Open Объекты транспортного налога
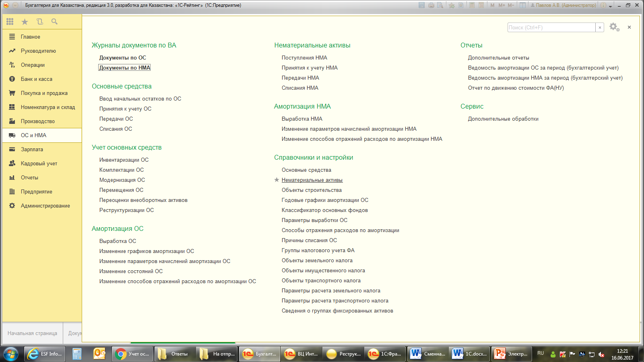Viewport: 644px width, 362px height. [x=321, y=280]
